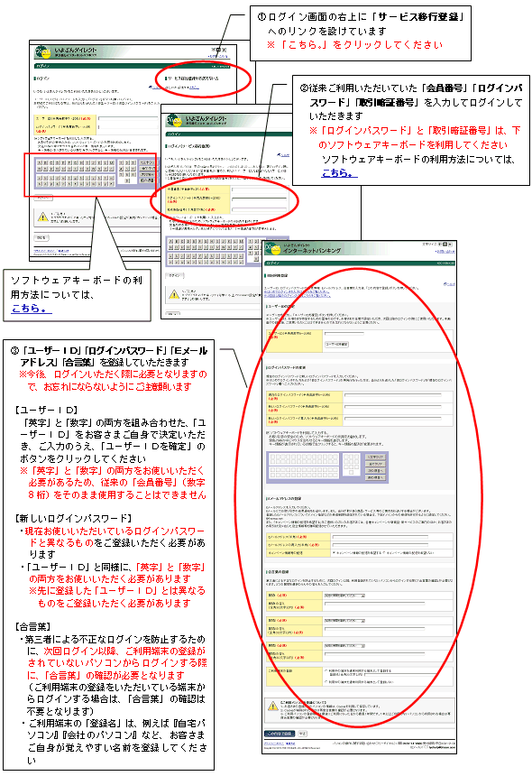
Task: Select the radio to not register this terminal
Action: pyautogui.click(x=326, y=681)
